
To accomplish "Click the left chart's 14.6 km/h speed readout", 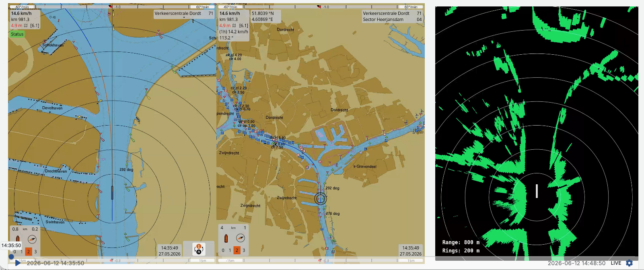I will 21,13.
